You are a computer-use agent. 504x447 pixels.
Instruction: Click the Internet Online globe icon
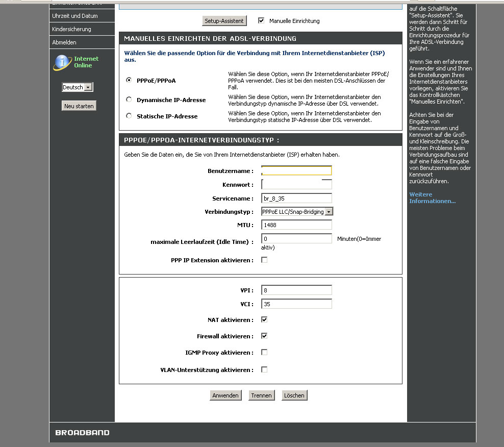pyautogui.click(x=62, y=62)
